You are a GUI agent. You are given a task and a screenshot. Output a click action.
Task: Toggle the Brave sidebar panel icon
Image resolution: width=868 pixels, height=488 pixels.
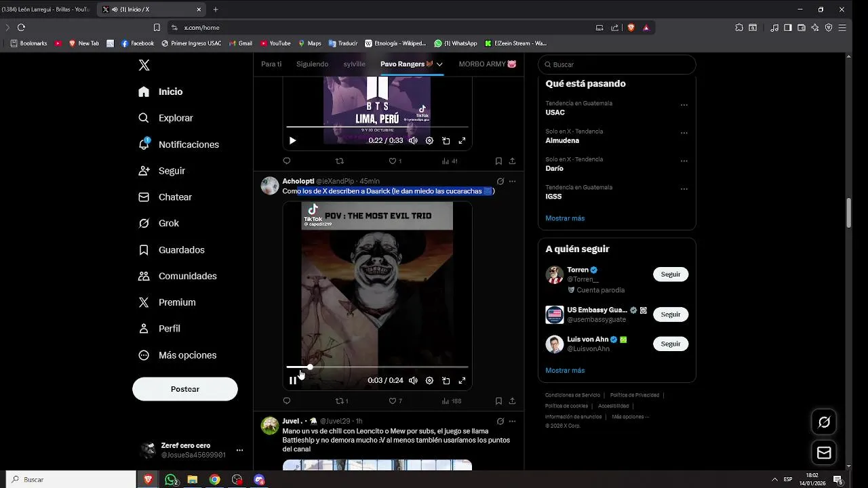(788, 28)
